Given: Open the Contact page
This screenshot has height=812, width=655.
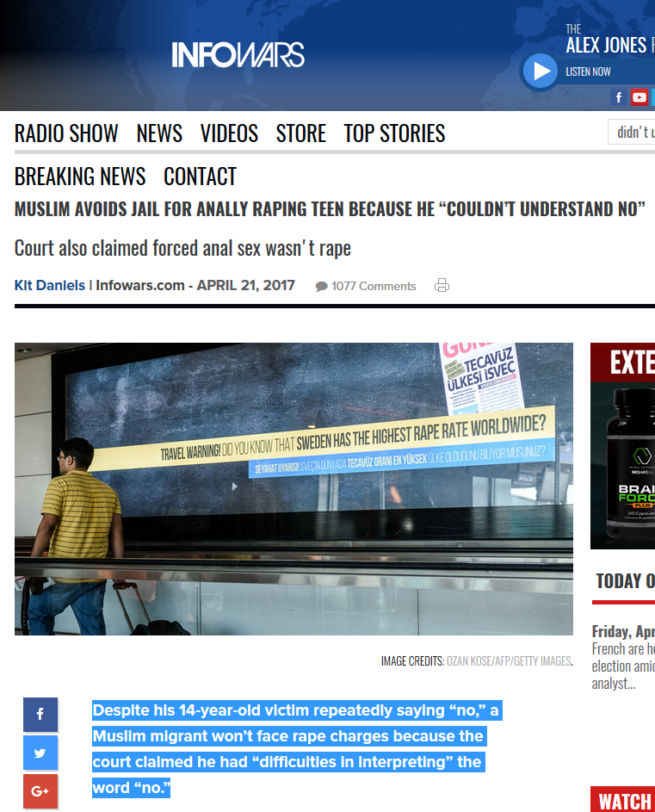Looking at the screenshot, I should click(x=201, y=177).
